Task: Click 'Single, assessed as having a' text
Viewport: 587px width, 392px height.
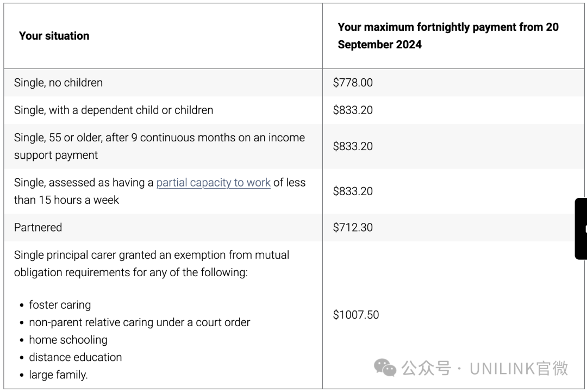Action: 84,183
